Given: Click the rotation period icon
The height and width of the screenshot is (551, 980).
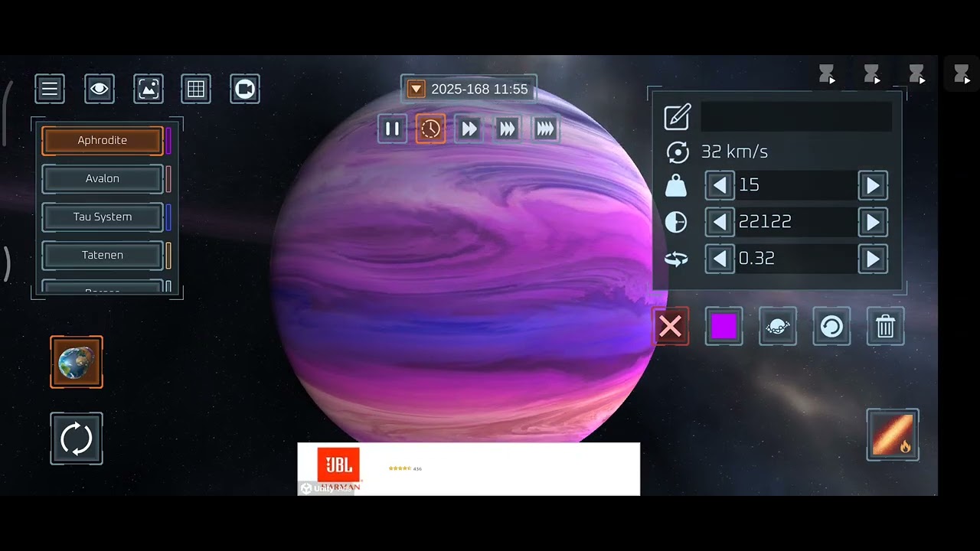Looking at the screenshot, I should click(676, 259).
